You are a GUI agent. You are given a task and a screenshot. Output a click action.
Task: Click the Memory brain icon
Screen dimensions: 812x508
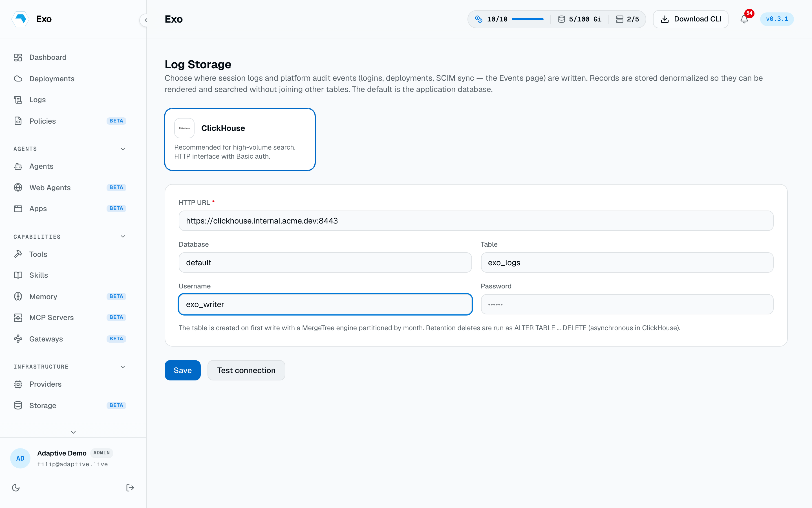[18, 296]
